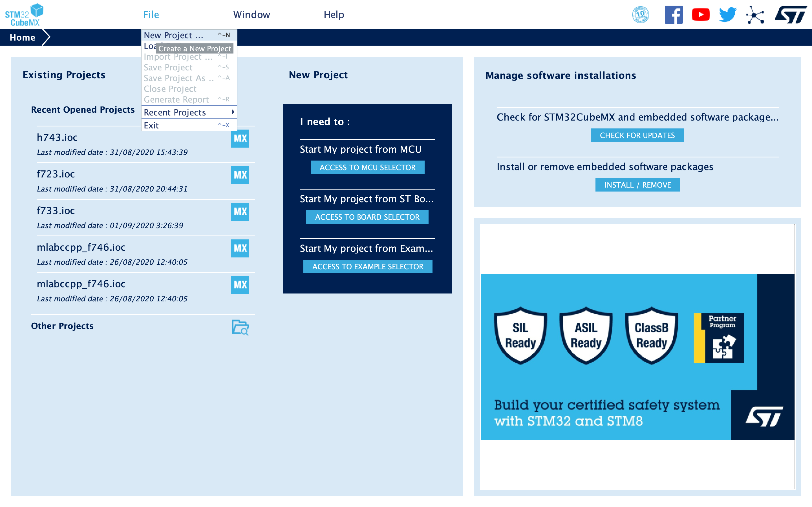
Task: Open the File menu
Action: (151, 15)
